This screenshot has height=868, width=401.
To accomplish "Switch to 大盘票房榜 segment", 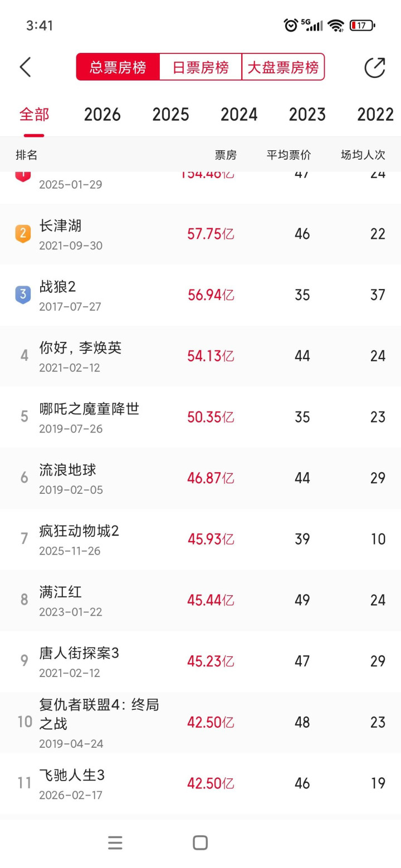I will tap(283, 67).
